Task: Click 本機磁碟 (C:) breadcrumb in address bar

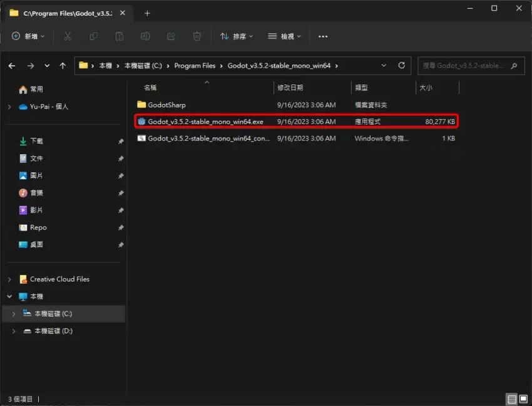Action: click(x=143, y=66)
